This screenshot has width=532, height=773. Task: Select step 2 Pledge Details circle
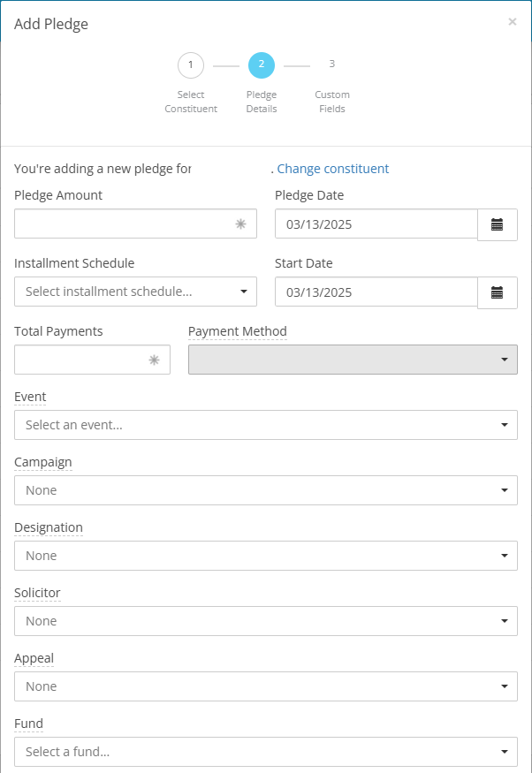pos(262,65)
